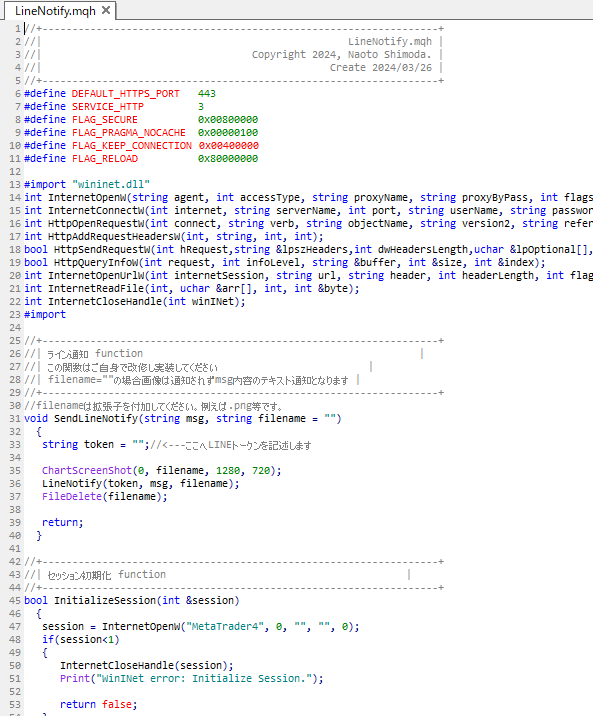Image resolution: width=593 pixels, height=716 pixels.
Task: Click the InitializeSession function name
Action: [105, 600]
